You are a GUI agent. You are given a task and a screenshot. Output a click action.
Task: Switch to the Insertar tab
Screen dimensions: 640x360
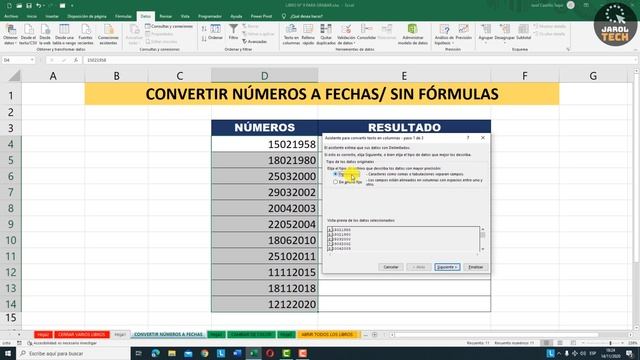tap(52, 16)
